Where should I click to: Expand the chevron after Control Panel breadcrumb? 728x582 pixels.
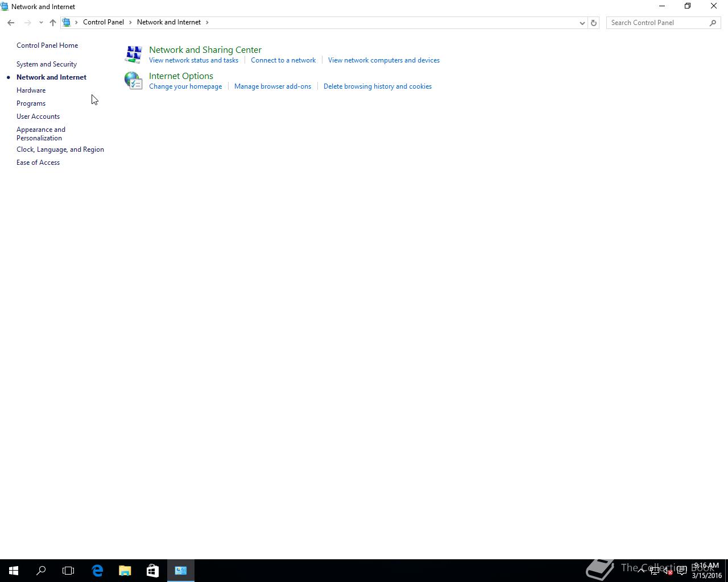130,22
